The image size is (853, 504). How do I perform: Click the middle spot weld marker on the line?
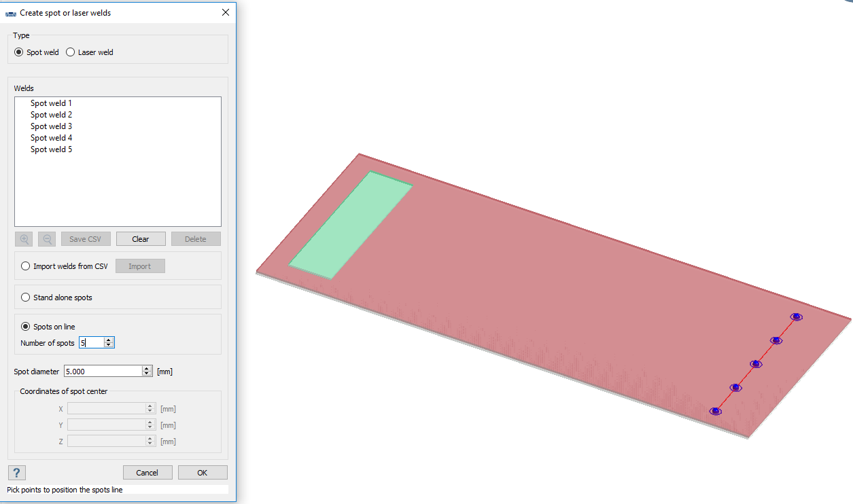pyautogui.click(x=755, y=364)
